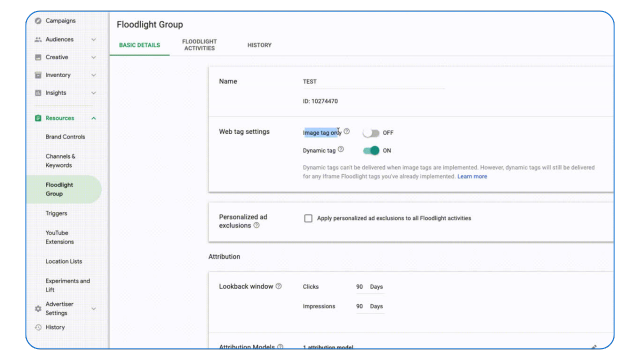640x360 pixels.
Task: Follow the Learn more link
Action: tap(472, 176)
